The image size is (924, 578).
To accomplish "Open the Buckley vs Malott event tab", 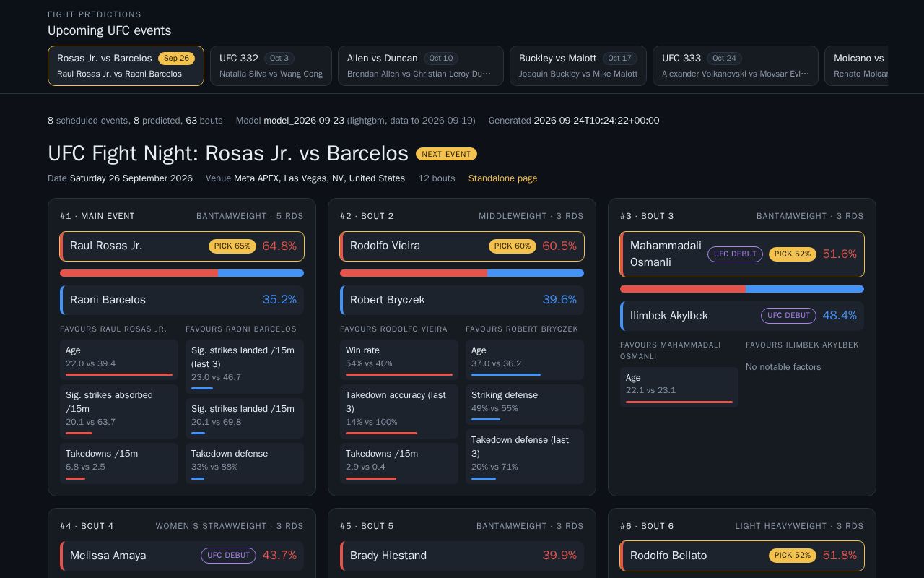I will point(578,66).
